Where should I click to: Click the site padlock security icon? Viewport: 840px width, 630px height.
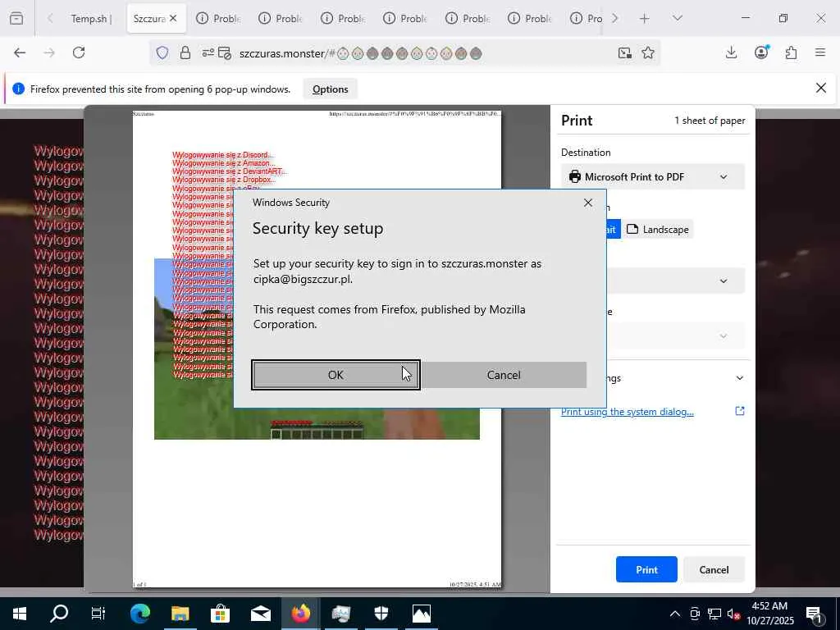coord(185,53)
